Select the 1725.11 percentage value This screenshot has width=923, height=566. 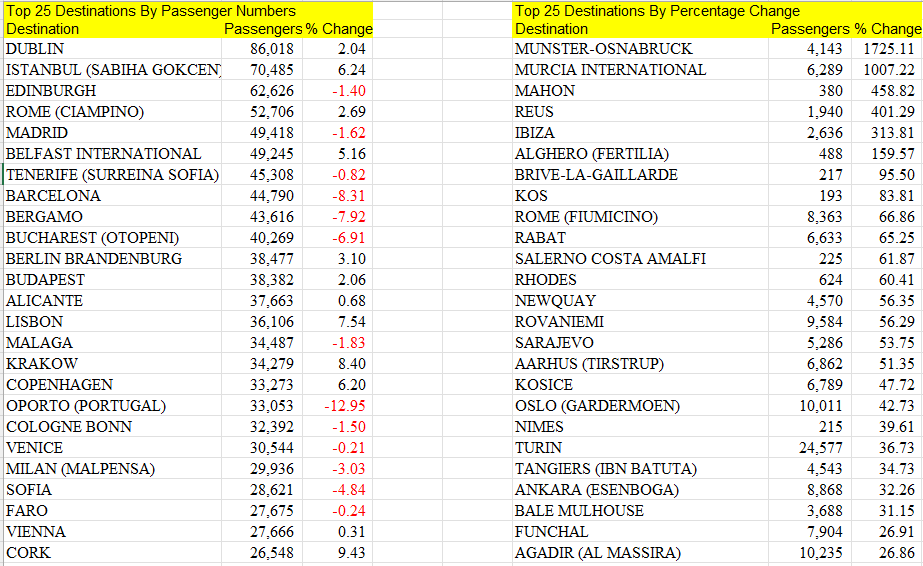coord(887,49)
